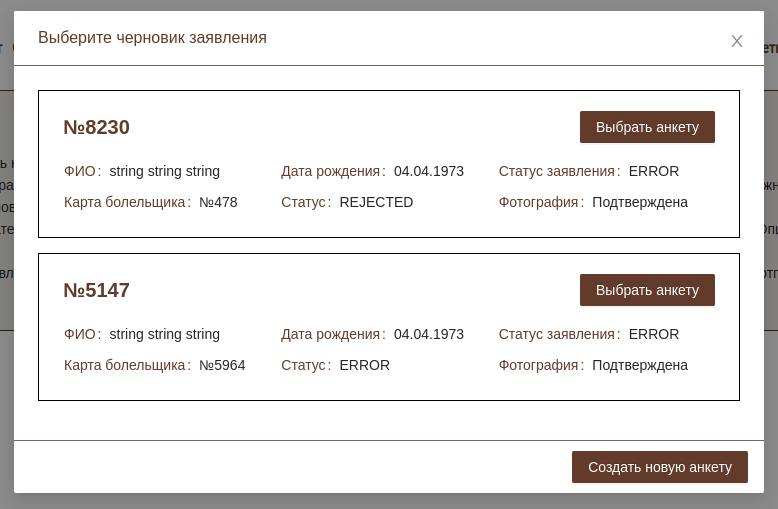Click Статус заявления ERROR value in card №5147
Viewport: 778px width, 509px height.
(654, 334)
